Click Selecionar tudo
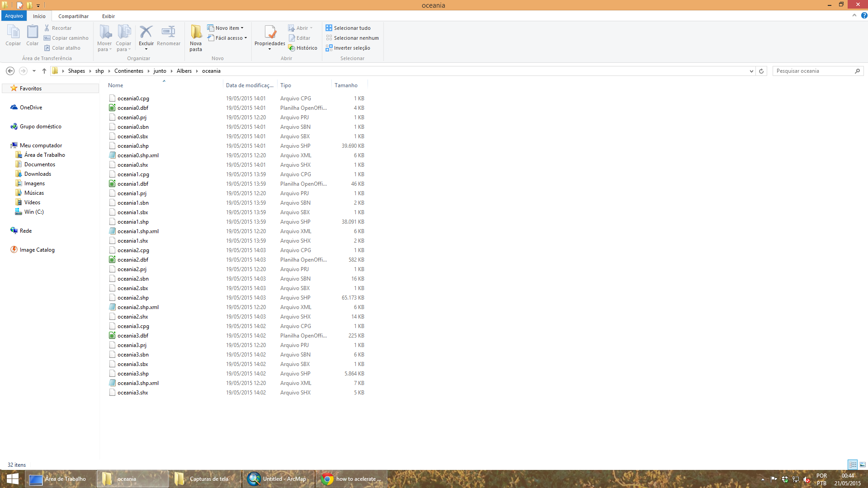Screen dimensions: 868x488 point(348,28)
